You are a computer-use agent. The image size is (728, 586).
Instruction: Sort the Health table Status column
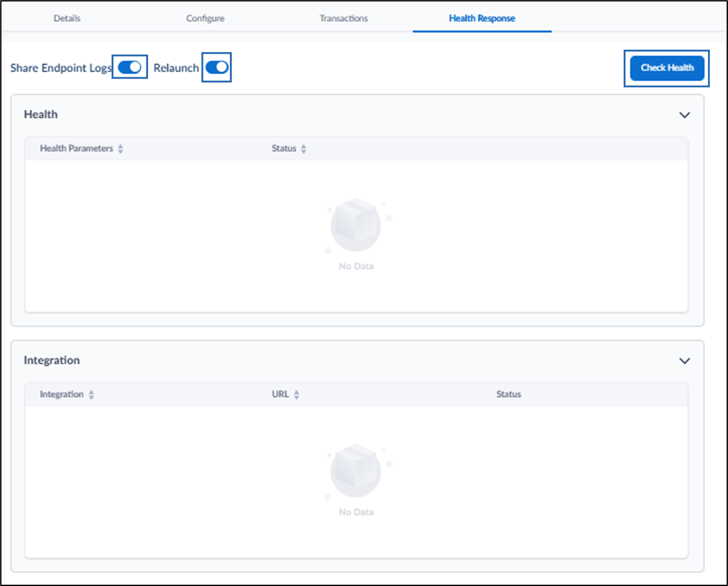point(303,149)
